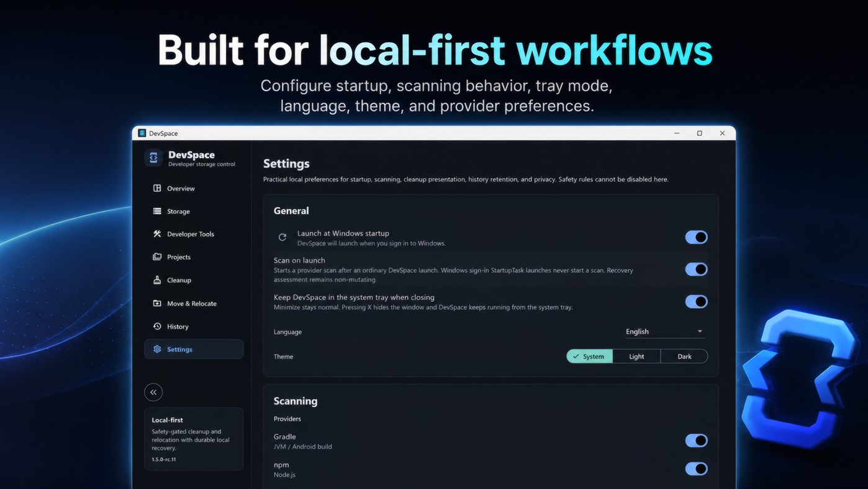Image resolution: width=868 pixels, height=489 pixels.
Task: Open Developer Tools in the sidebar
Action: (x=194, y=234)
